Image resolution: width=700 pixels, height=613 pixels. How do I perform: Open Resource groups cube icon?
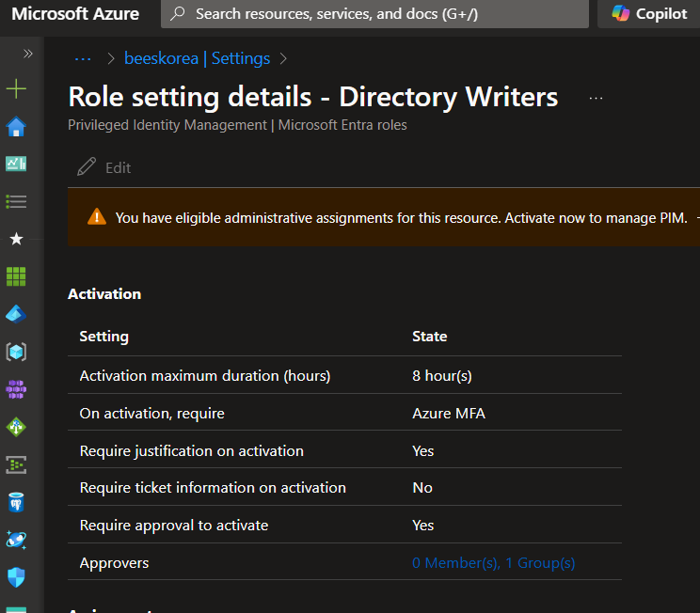tap(16, 352)
